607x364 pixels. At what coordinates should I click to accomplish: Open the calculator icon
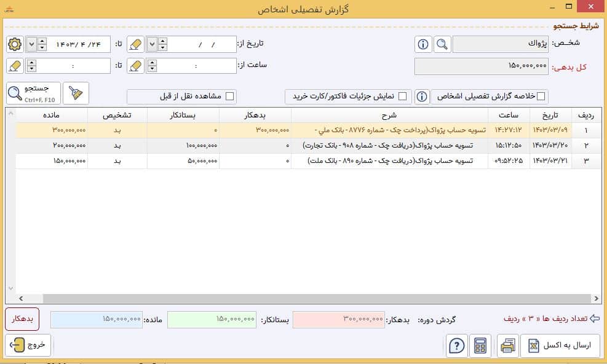point(480,346)
